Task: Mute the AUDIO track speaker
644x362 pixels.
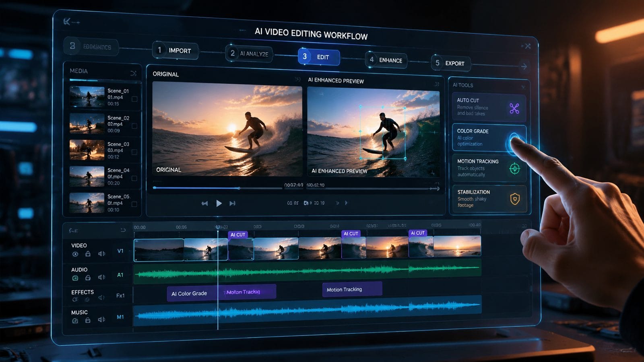Action: [x=101, y=277]
